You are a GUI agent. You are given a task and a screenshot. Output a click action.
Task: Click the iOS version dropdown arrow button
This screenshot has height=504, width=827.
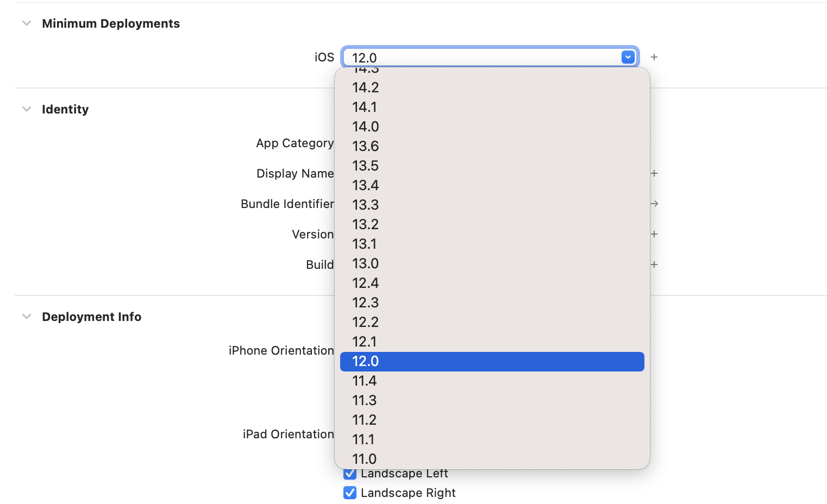(628, 57)
